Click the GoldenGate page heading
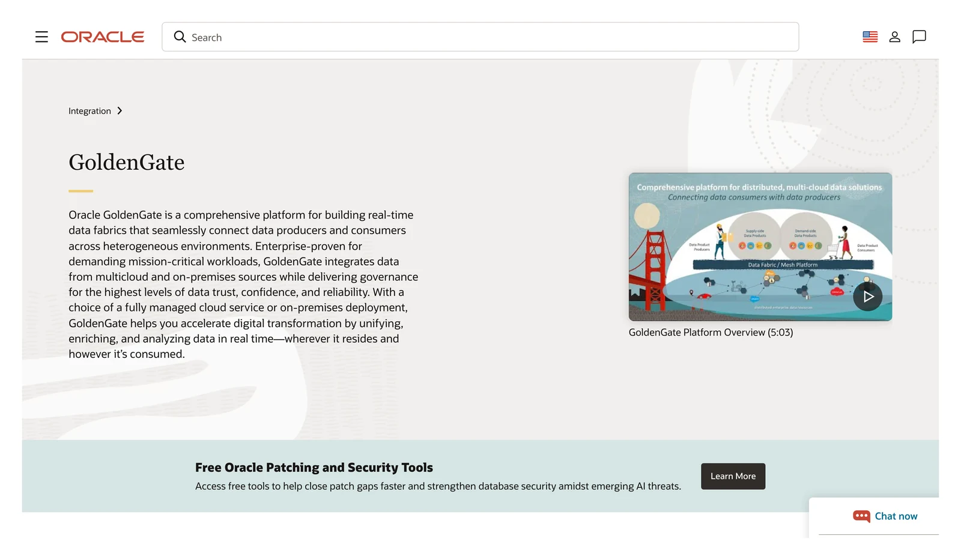 [127, 162]
